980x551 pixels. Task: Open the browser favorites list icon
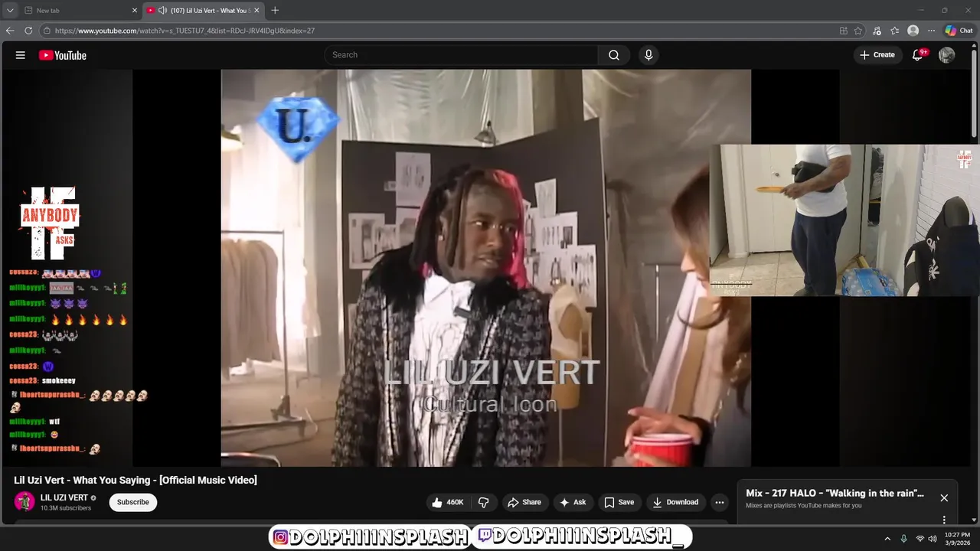894,31
